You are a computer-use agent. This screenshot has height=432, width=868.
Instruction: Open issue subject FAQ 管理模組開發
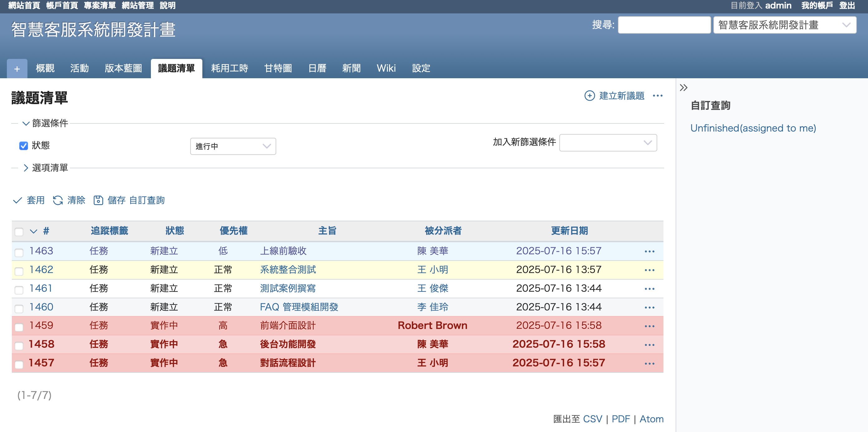(x=299, y=307)
